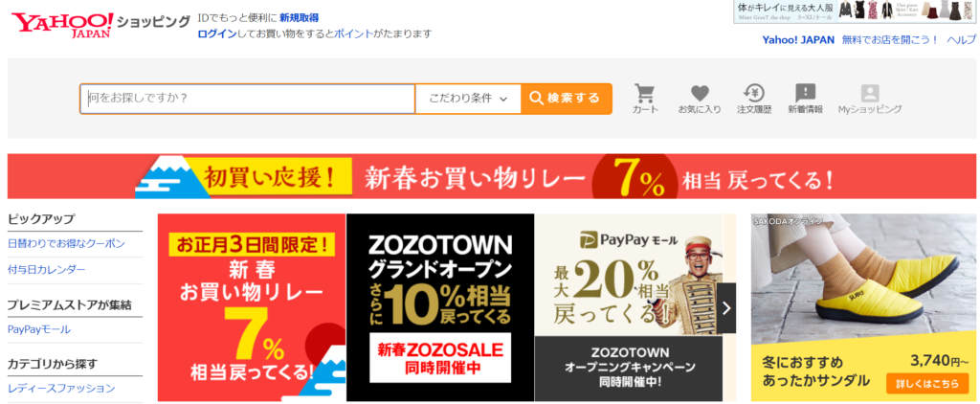Select 付与日カレンダー in the sidebar
Screen dimensions: 980x404
point(47,270)
